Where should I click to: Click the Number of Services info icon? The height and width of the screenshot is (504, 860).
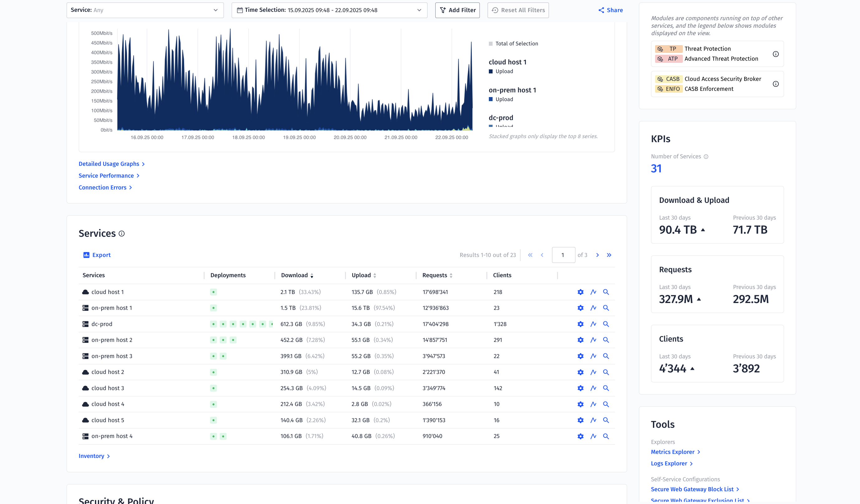click(706, 156)
